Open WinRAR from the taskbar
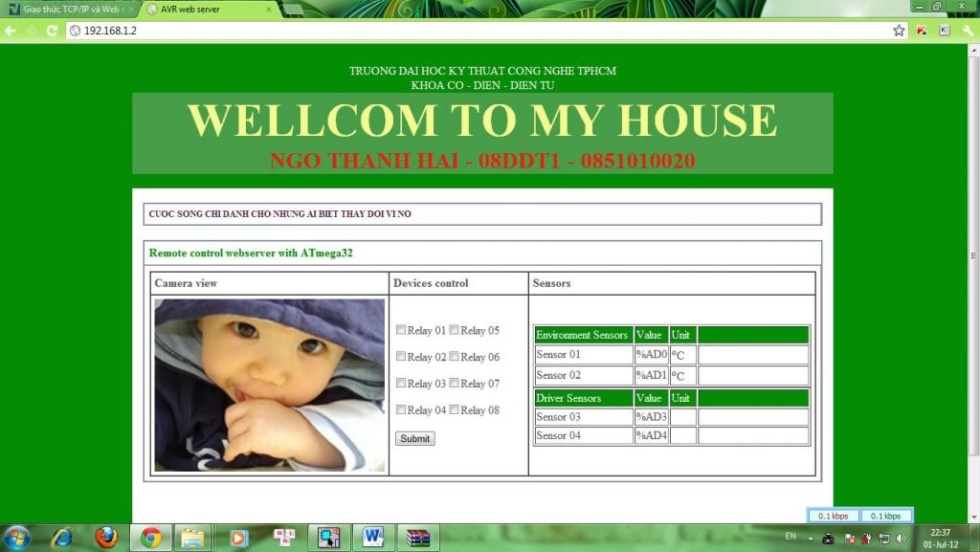This screenshot has width=980, height=552. [x=418, y=538]
